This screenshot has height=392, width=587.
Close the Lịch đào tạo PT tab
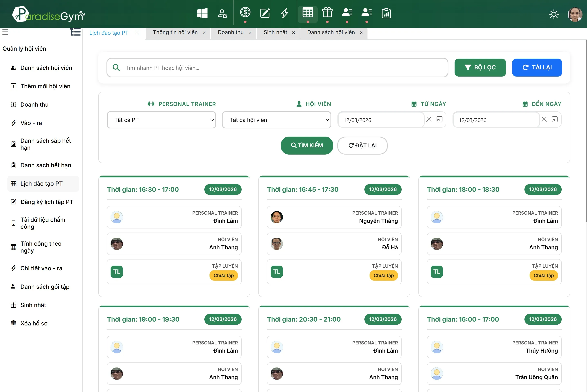[137, 32]
